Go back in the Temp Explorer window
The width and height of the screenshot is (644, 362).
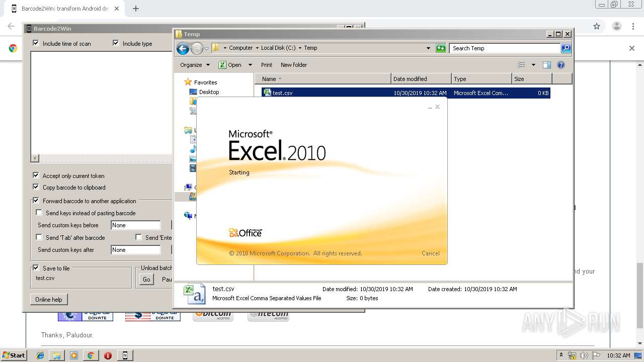pos(183,48)
